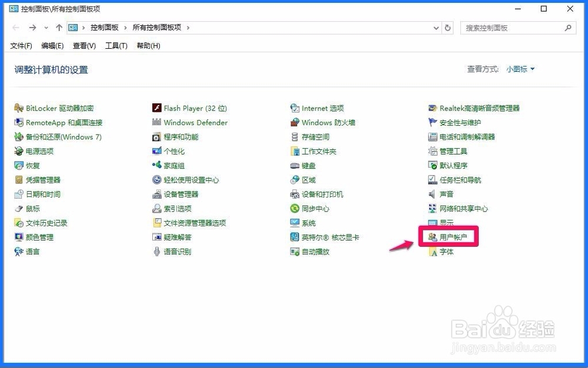Viewport: 588px width, 368px height.
Task: Open the Windows Defender icon
Action: (157, 122)
